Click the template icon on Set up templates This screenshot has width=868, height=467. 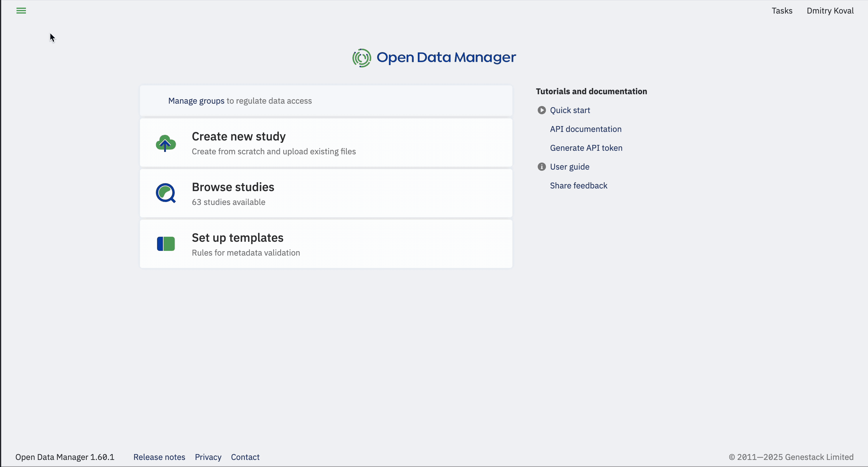point(166,244)
